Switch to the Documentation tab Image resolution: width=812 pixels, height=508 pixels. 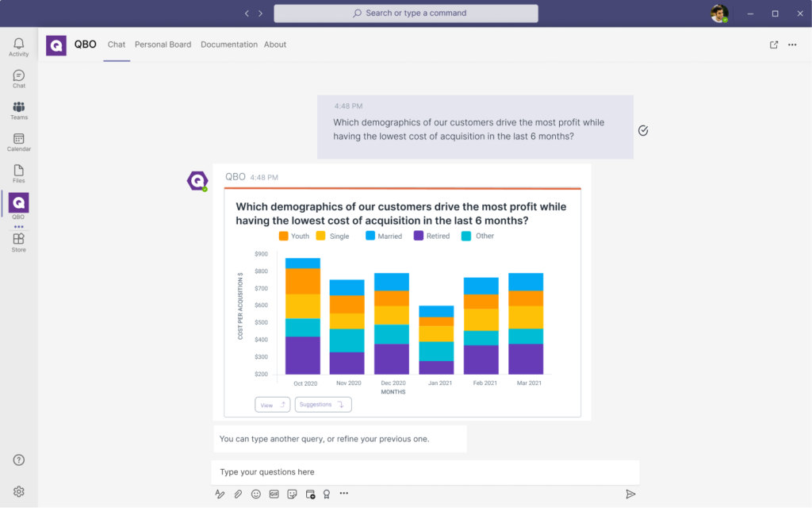click(228, 44)
